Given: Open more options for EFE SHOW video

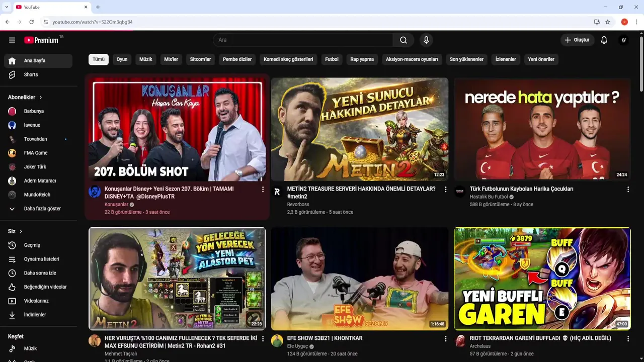Looking at the screenshot, I should point(445,339).
